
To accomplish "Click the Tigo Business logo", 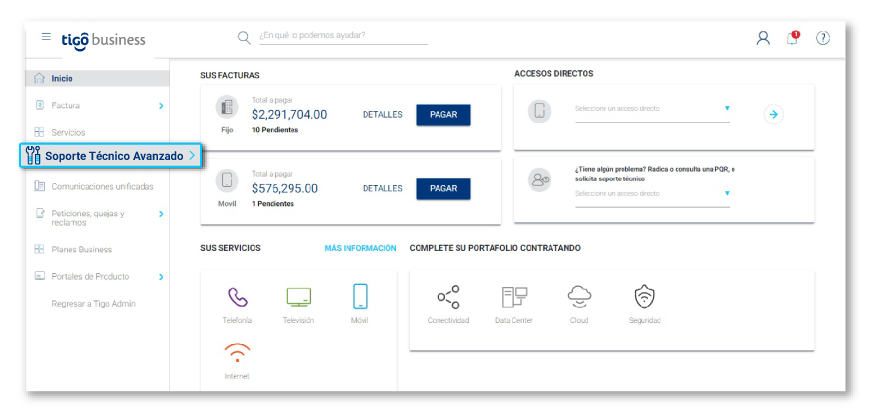I will (x=103, y=40).
